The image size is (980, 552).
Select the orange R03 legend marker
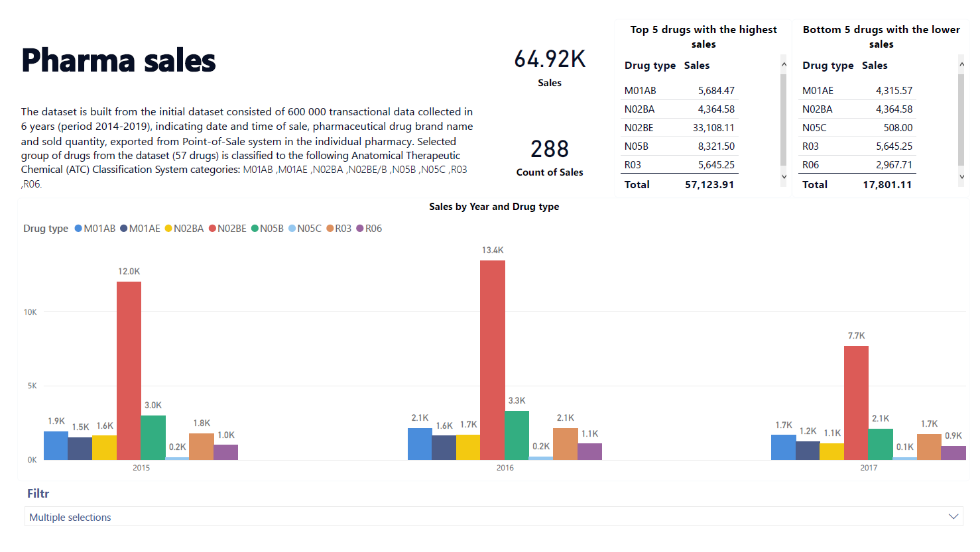(330, 228)
